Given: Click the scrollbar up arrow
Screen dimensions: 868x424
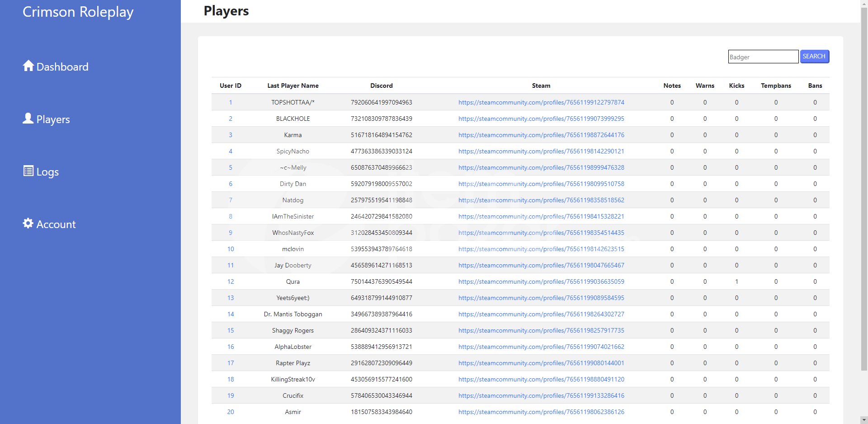Looking at the screenshot, I should (864, 4).
